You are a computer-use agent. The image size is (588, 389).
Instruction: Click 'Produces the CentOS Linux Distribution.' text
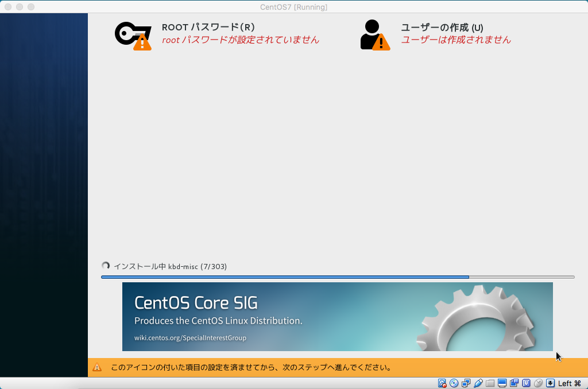[218, 321]
